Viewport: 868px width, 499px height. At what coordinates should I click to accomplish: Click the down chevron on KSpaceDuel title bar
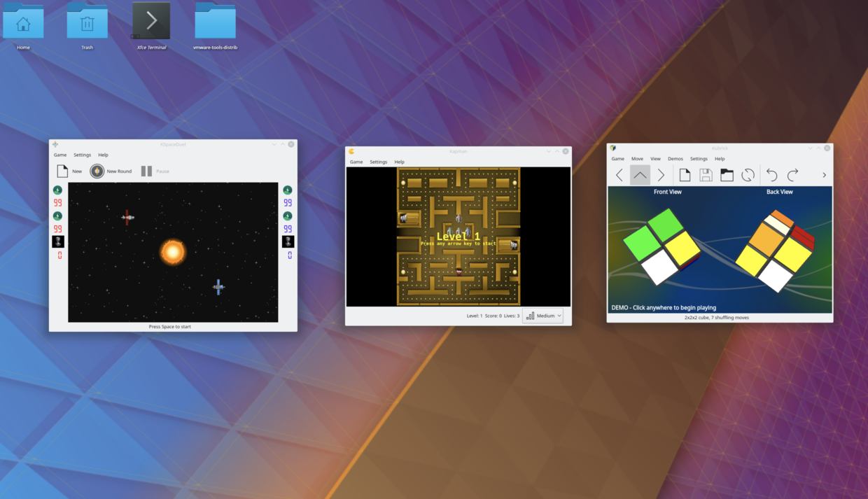pyautogui.click(x=274, y=144)
